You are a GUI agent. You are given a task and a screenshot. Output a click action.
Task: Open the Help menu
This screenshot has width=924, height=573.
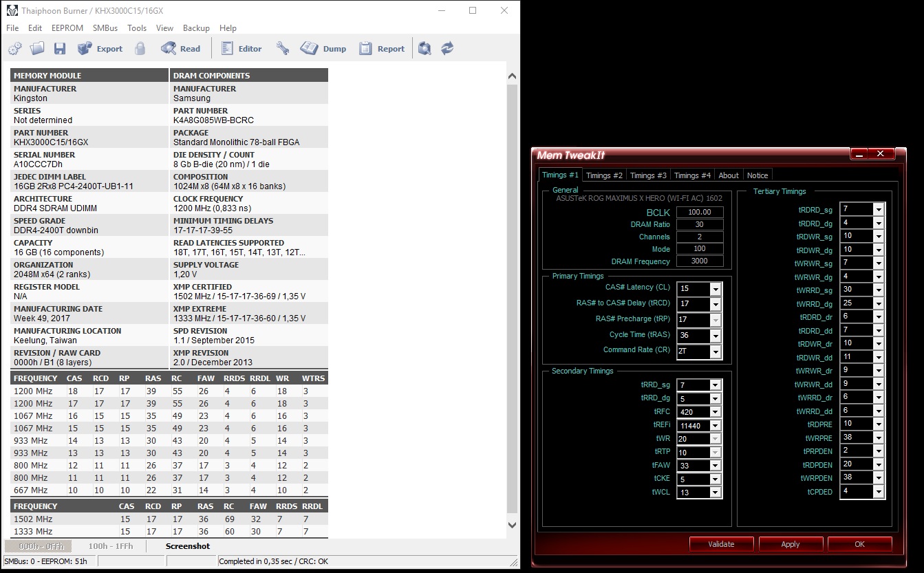[x=228, y=28]
